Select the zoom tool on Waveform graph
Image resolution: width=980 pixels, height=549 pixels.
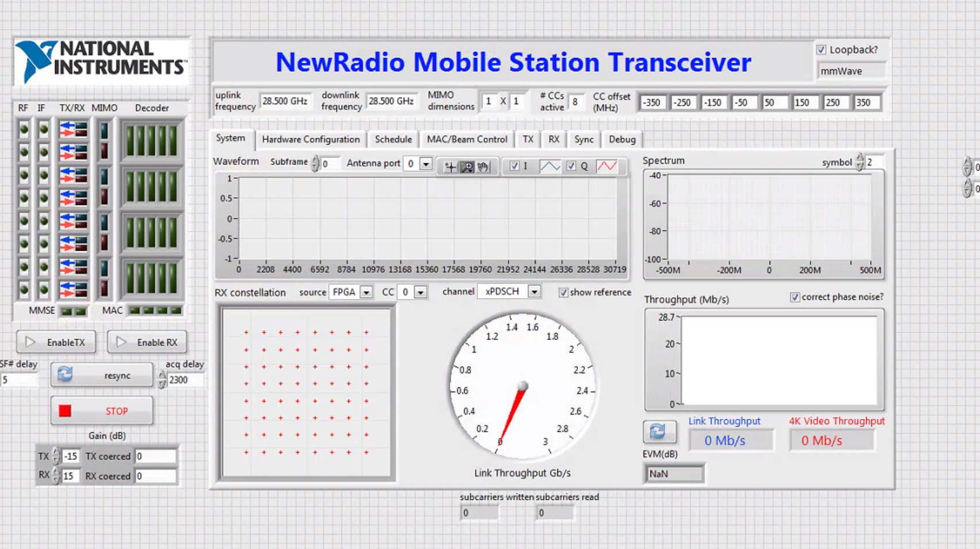pyautogui.click(x=467, y=167)
